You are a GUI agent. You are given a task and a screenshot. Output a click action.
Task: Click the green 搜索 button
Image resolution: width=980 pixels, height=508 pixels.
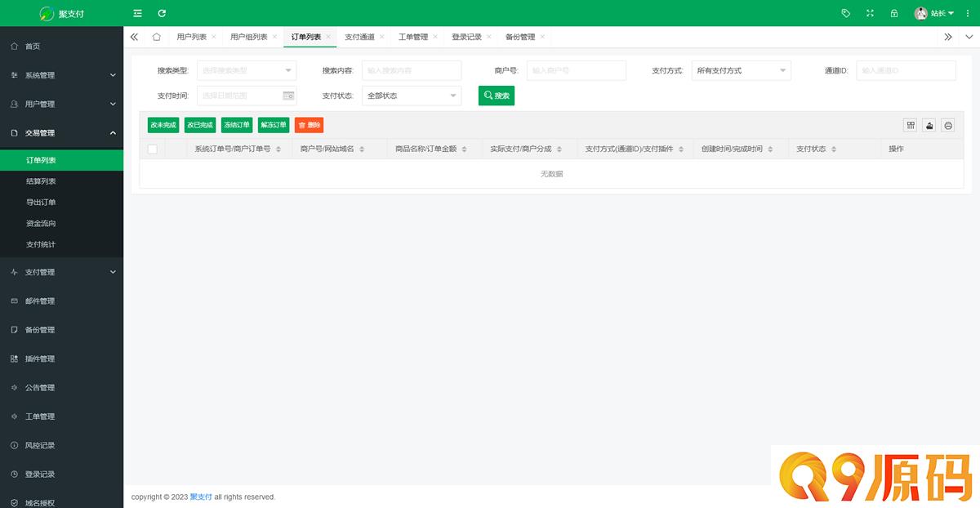[x=497, y=96]
